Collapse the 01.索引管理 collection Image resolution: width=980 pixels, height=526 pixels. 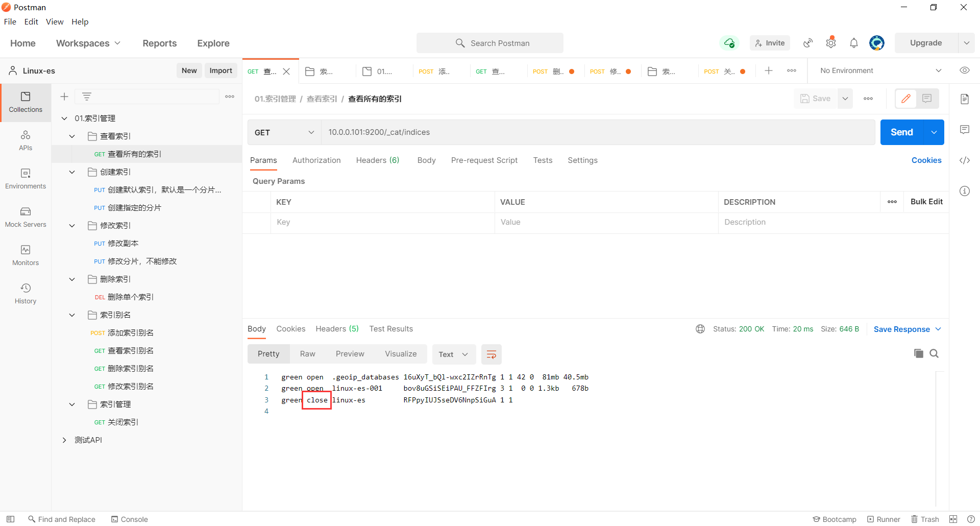(x=64, y=118)
